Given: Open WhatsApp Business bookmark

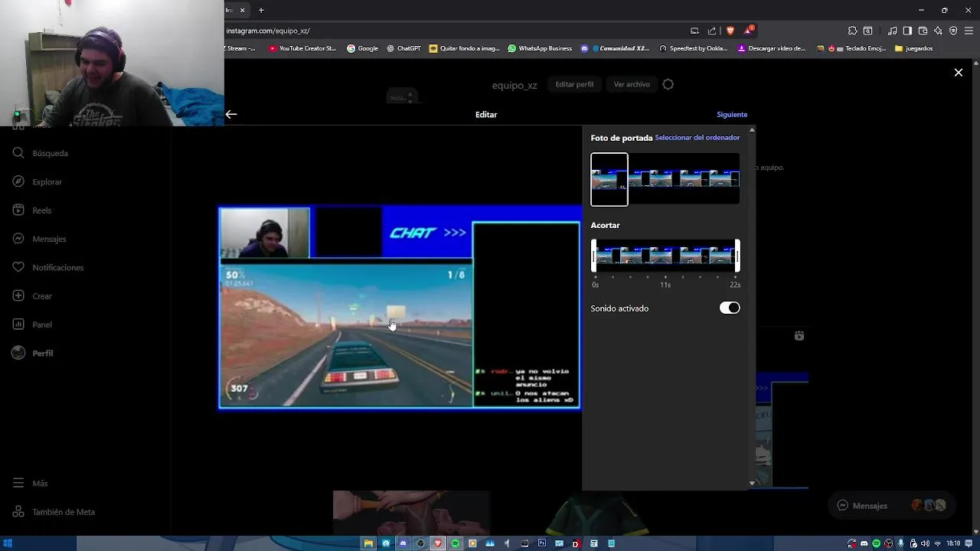Looking at the screenshot, I should coord(540,48).
